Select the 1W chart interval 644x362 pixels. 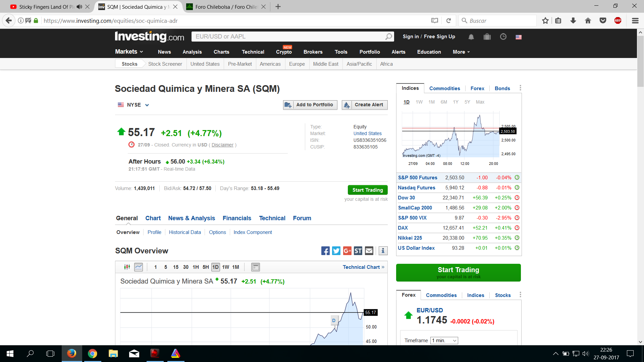pos(226,267)
